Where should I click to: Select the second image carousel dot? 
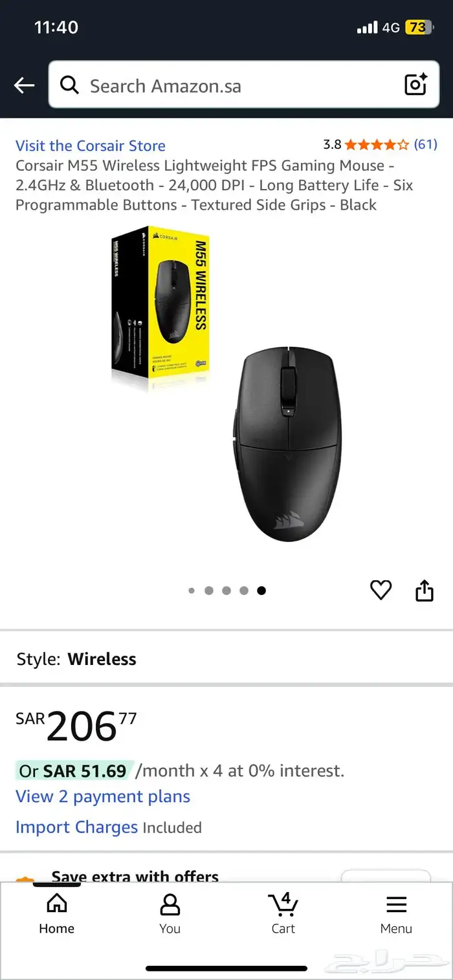209,591
